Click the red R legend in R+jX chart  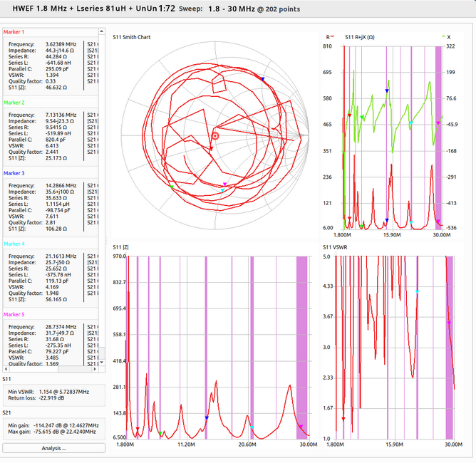(330, 37)
